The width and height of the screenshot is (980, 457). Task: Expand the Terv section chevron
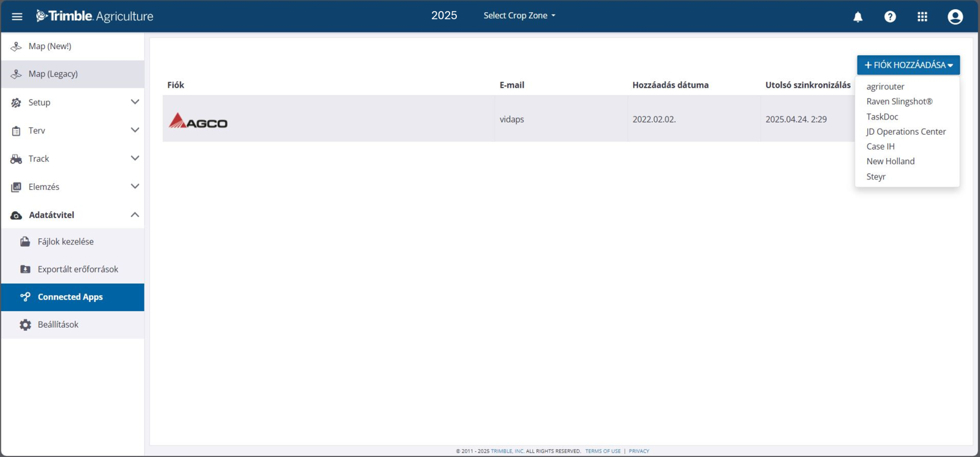coord(135,130)
